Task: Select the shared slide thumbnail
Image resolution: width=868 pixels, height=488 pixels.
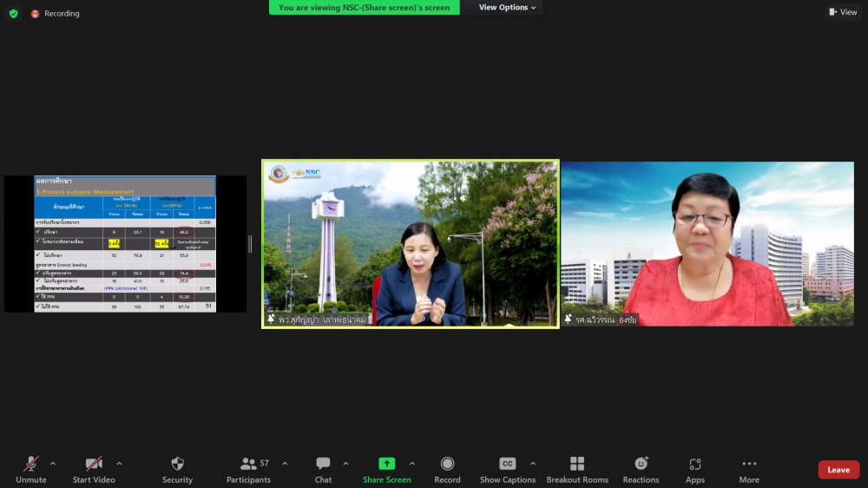Action: pyautogui.click(x=125, y=244)
